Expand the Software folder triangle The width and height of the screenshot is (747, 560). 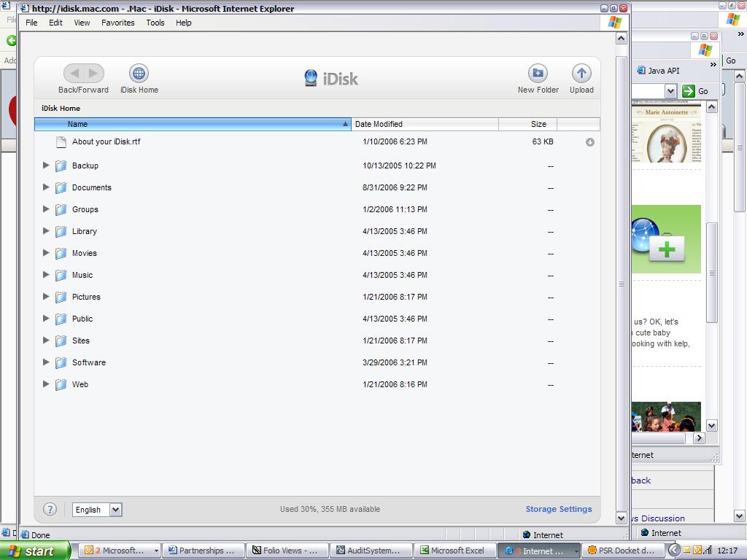(x=46, y=362)
